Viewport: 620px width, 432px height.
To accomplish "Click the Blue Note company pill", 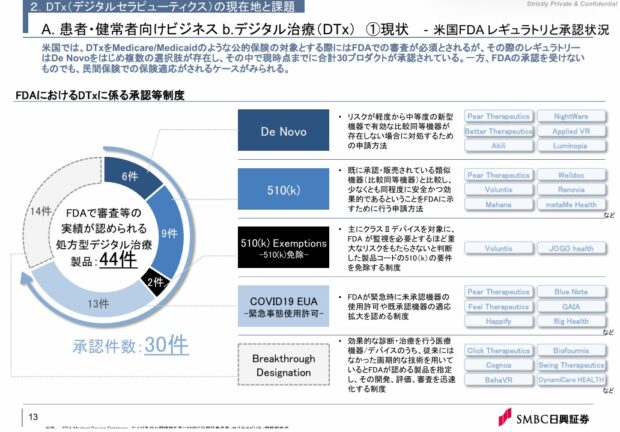I will (571, 293).
